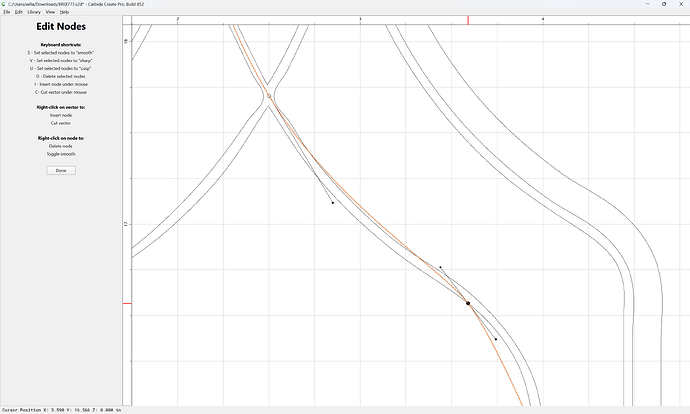The width and height of the screenshot is (690, 414).
Task: Close the Carbide Create window
Action: [x=681, y=4]
